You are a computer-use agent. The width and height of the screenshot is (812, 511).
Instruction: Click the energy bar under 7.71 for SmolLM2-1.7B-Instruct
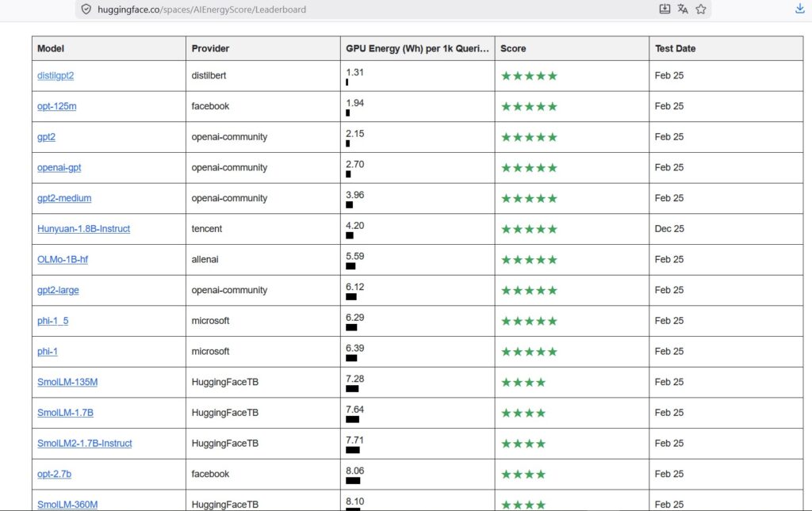(353, 450)
